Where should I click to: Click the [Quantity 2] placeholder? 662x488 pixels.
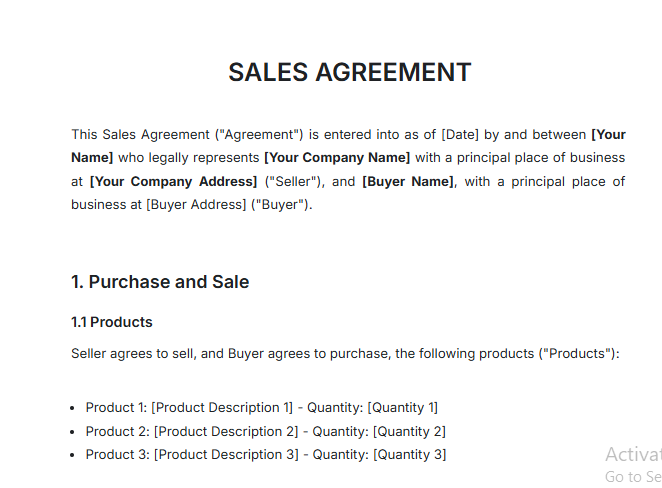408,431
